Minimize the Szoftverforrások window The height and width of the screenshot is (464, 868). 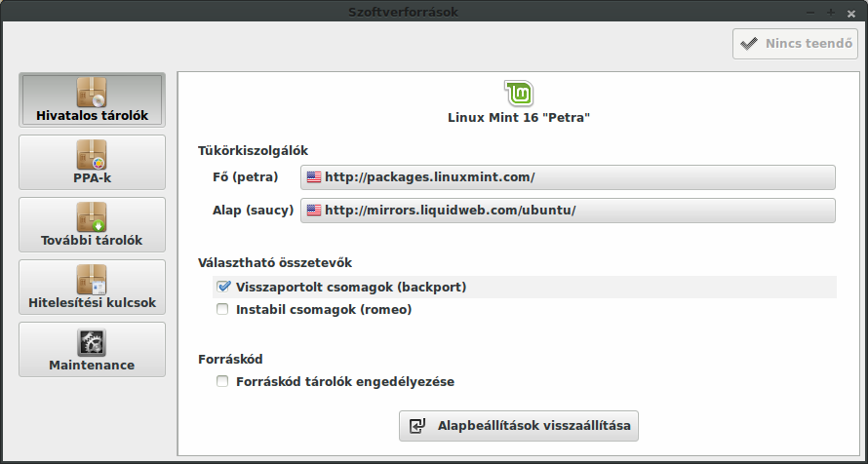[x=810, y=12]
